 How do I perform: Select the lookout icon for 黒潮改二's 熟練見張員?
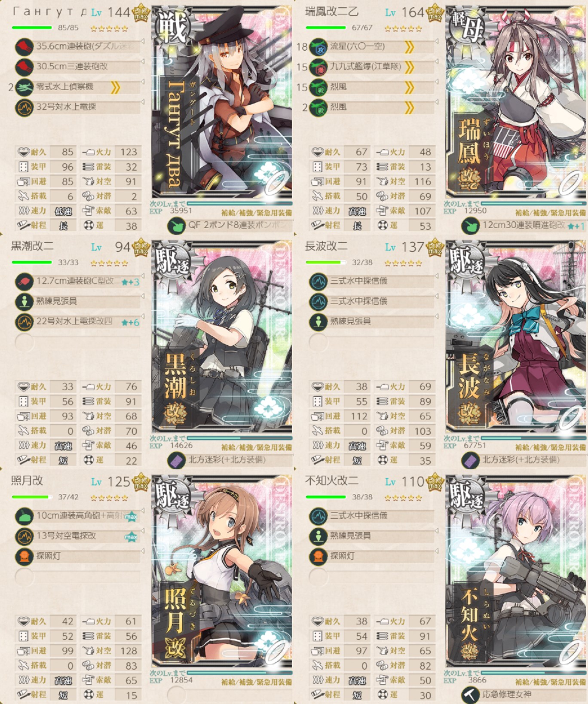(x=24, y=302)
